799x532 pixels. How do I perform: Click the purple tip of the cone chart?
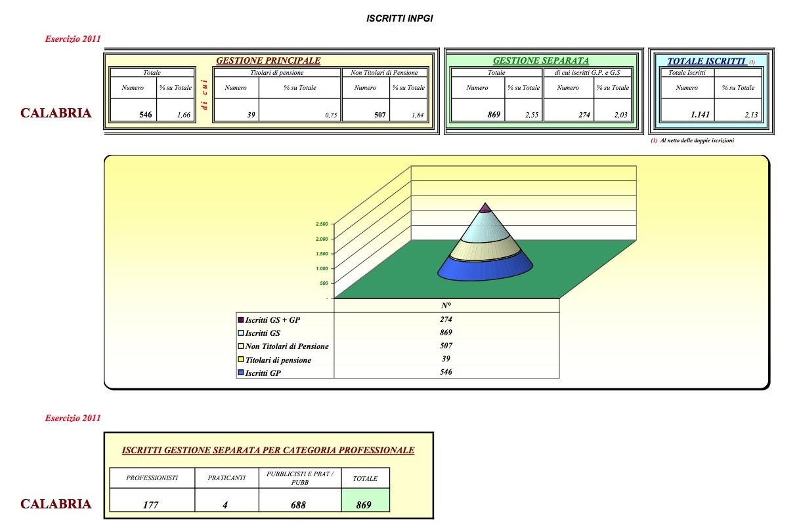coord(485,209)
